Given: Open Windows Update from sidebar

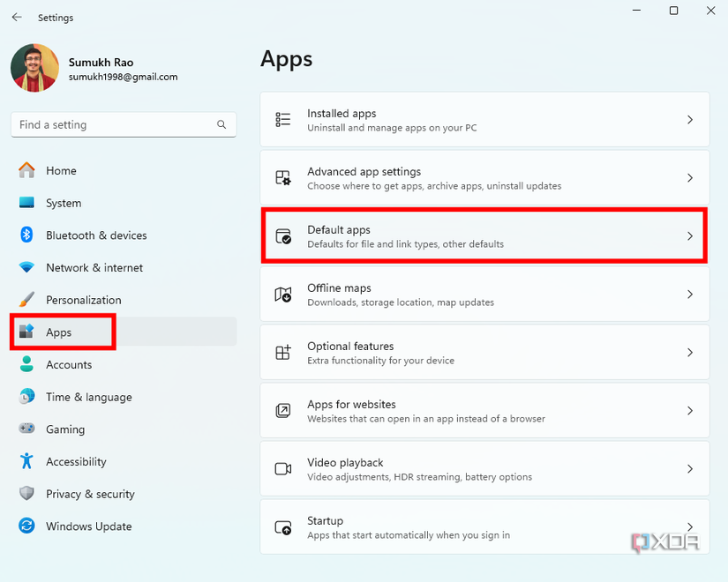Looking at the screenshot, I should [88, 526].
